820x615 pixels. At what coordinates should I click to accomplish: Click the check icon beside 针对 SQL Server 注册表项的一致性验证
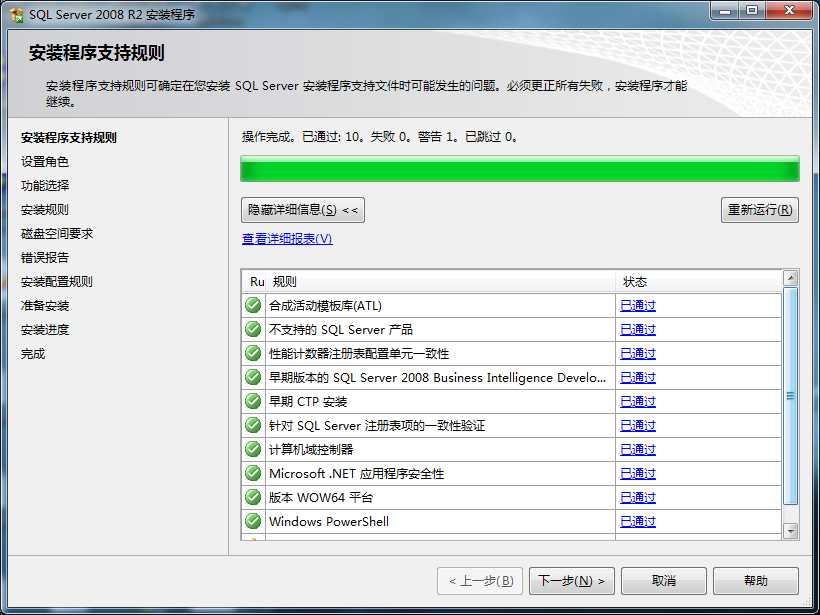(253, 425)
